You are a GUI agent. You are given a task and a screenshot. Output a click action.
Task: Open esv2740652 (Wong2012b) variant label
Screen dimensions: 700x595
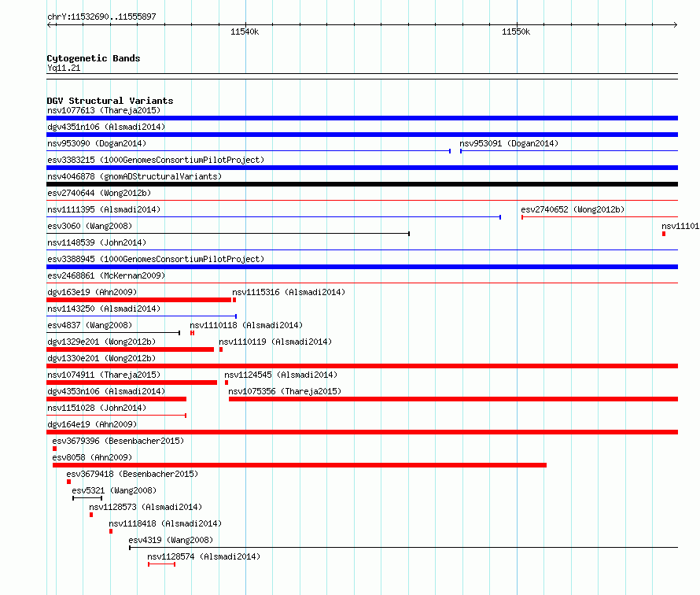click(573, 209)
